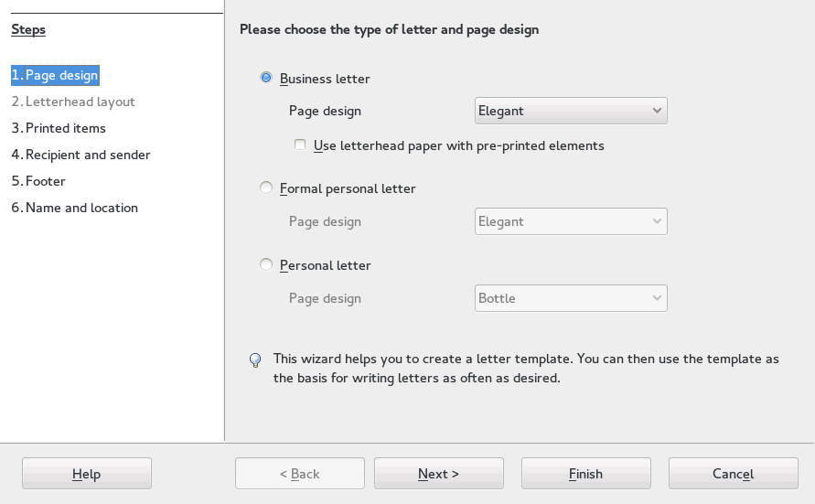The height and width of the screenshot is (504, 815).
Task: Choose the Formal personal letter option
Action: (x=266, y=188)
